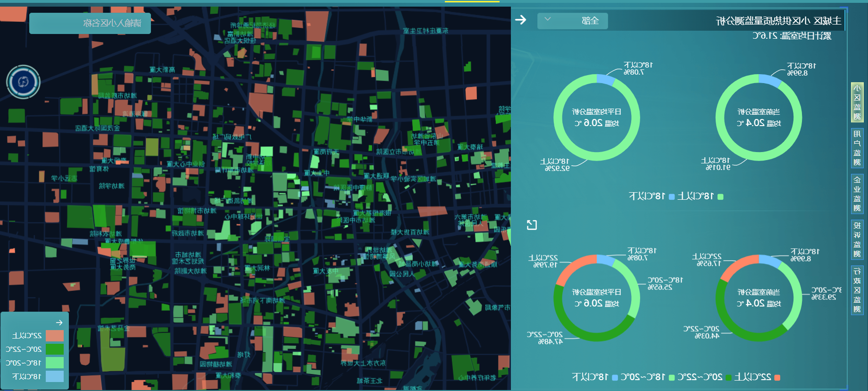Switch to the 用户监测 side tab
The height and width of the screenshot is (391, 868).
pos(857,148)
